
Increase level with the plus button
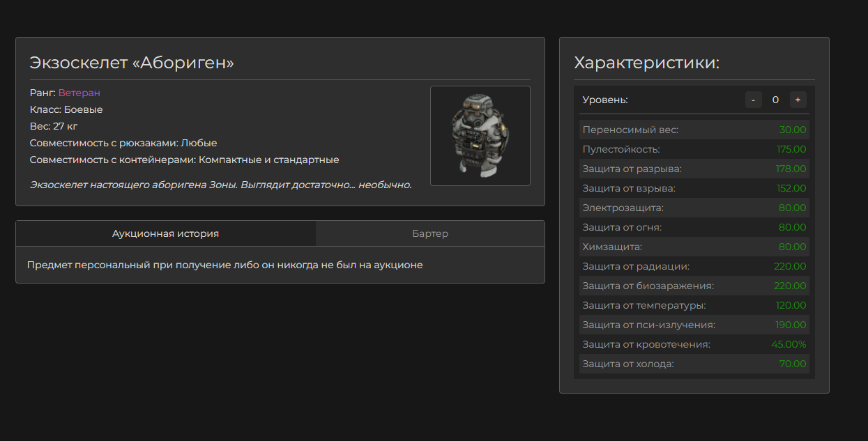click(798, 100)
